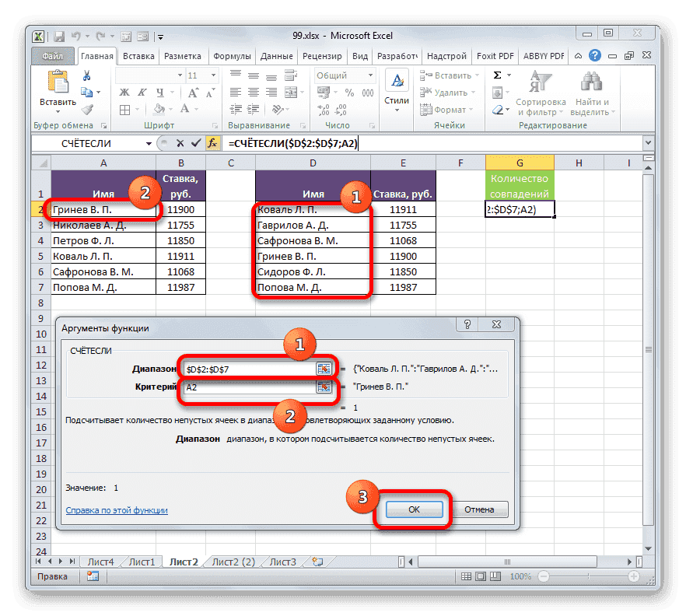
Task: Open the number format Общий dropdown
Action: coord(370,75)
